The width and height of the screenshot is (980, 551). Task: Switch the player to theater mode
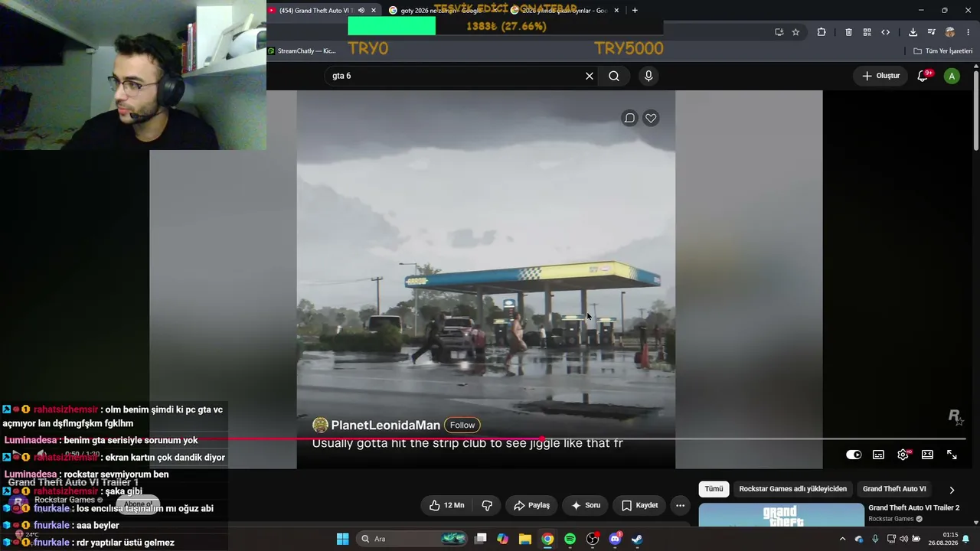point(927,455)
